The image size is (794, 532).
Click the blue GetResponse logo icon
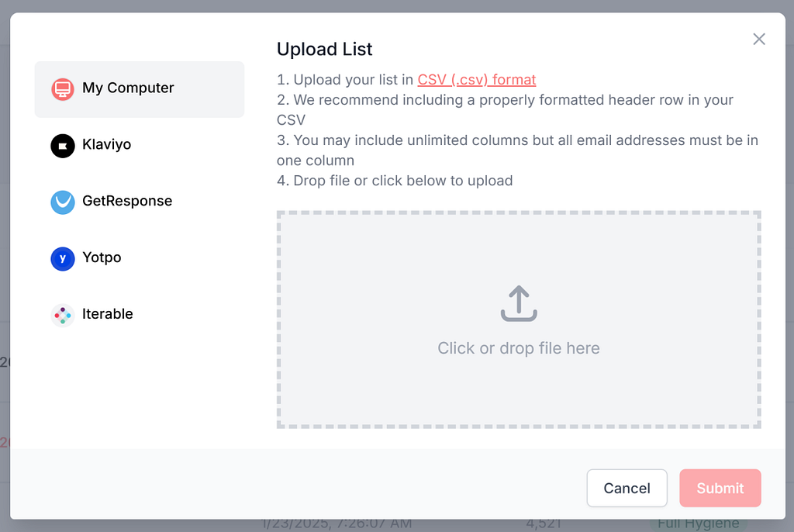[x=63, y=202]
